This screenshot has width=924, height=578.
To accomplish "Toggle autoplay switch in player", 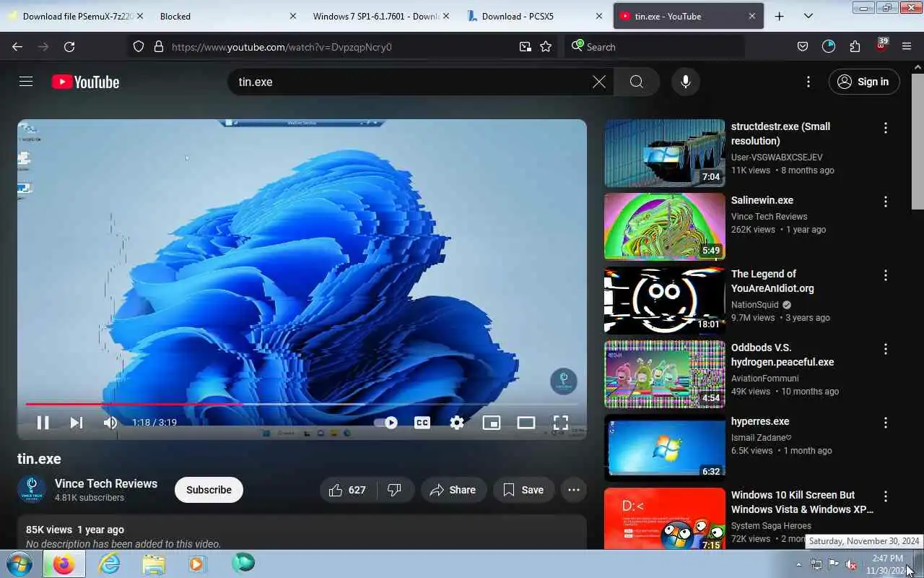I will tap(385, 423).
